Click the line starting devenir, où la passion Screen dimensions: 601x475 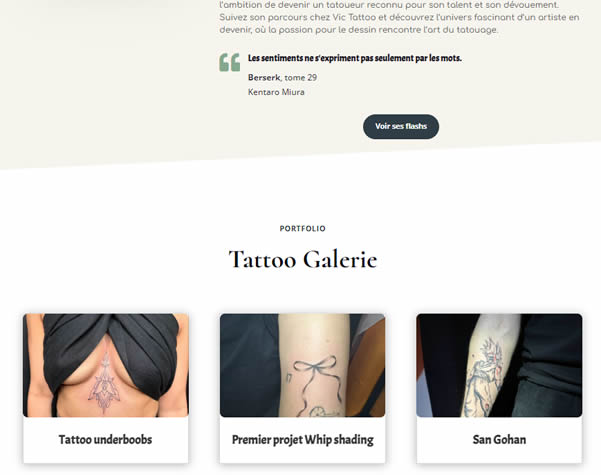tap(359, 30)
